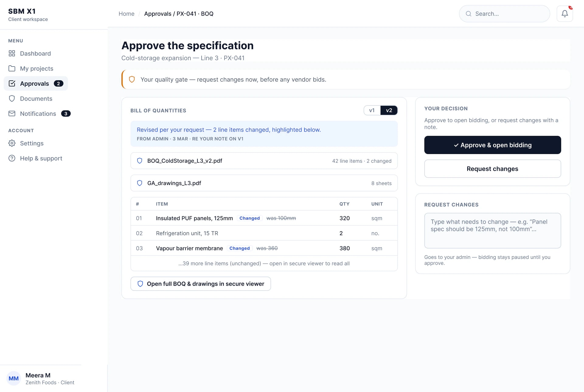Screen dimensions: 584x392
Task: Click the Settings gear icon
Action: [x=12, y=143]
